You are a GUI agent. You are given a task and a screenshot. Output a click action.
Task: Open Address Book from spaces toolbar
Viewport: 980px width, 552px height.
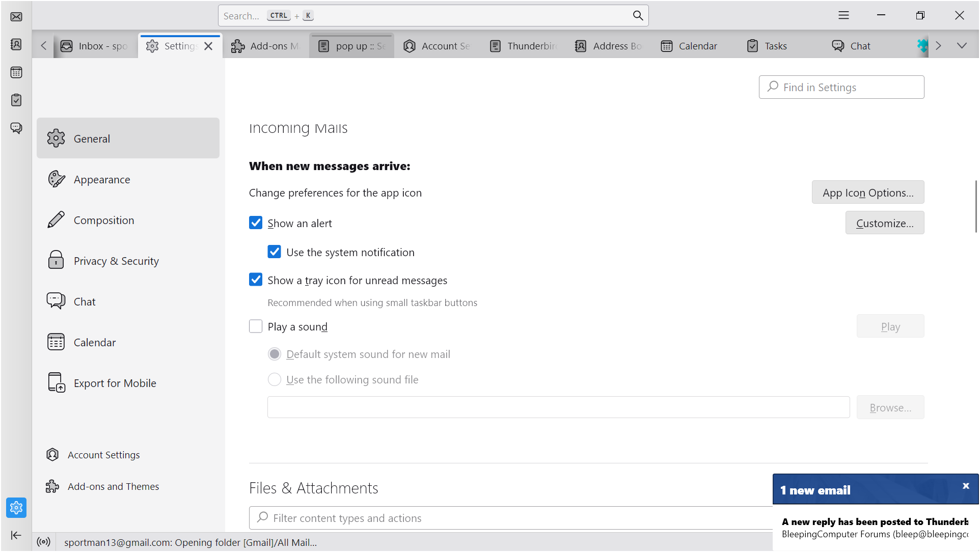[x=16, y=45]
